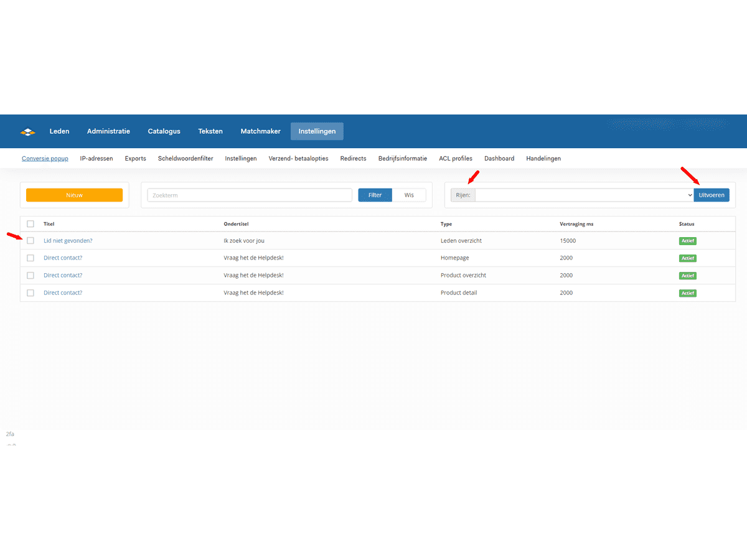Image resolution: width=747 pixels, height=560 pixels.
Task: Go to the Leden menu
Action: [x=60, y=131]
